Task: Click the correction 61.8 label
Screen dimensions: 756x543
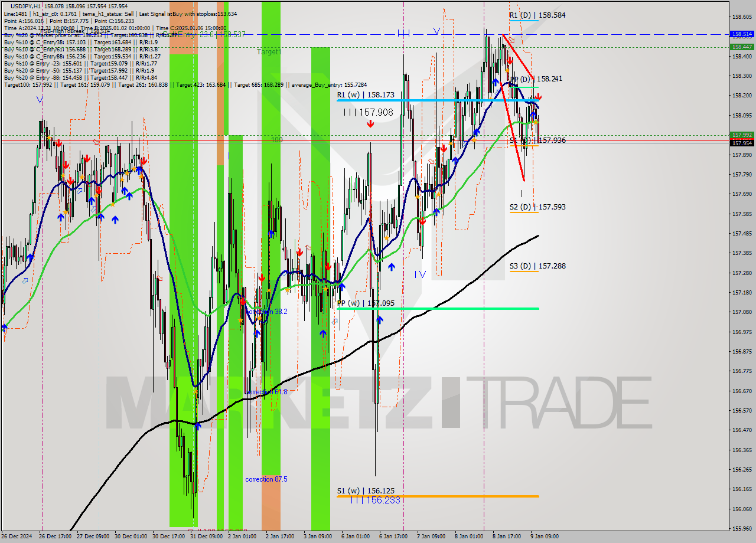Action: click(x=266, y=392)
